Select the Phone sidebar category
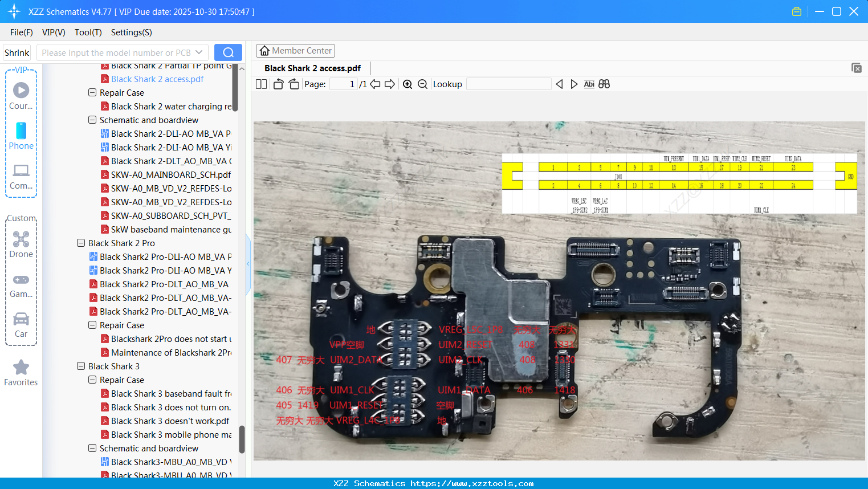Image resolution: width=868 pixels, height=489 pixels. click(21, 136)
